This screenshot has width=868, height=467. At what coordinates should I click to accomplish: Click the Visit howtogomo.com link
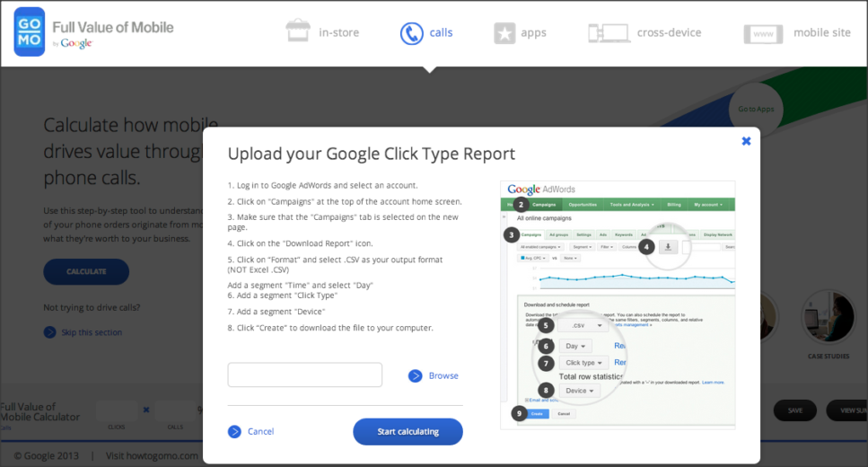tap(152, 456)
